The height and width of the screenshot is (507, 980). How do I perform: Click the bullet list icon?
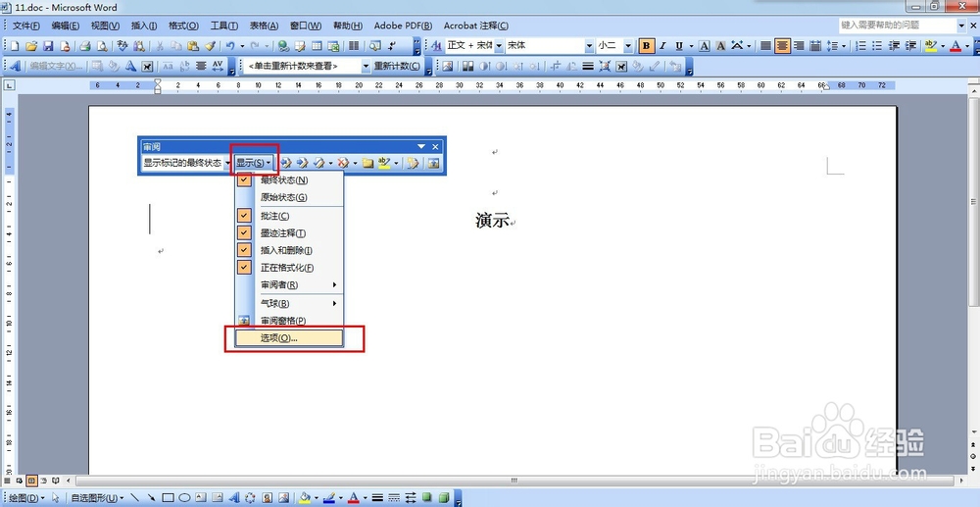tap(877, 46)
